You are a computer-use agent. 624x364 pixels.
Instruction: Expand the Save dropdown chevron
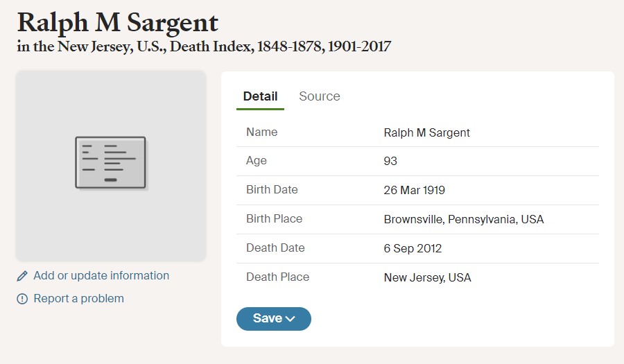pyautogui.click(x=291, y=319)
